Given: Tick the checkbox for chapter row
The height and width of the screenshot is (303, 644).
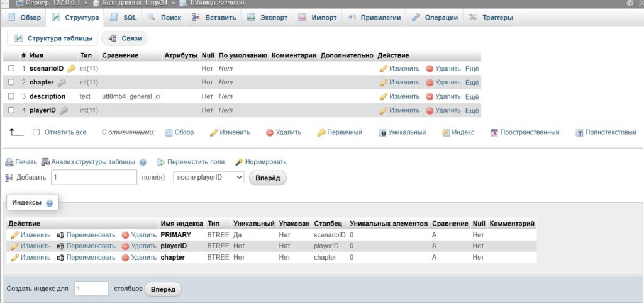Looking at the screenshot, I should point(11,83).
